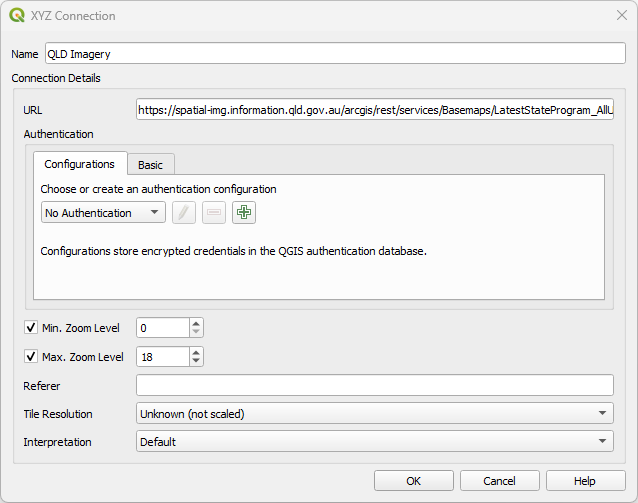This screenshot has height=503, width=638.
Task: Switch to the Basic authentication tab
Action: [x=150, y=164]
